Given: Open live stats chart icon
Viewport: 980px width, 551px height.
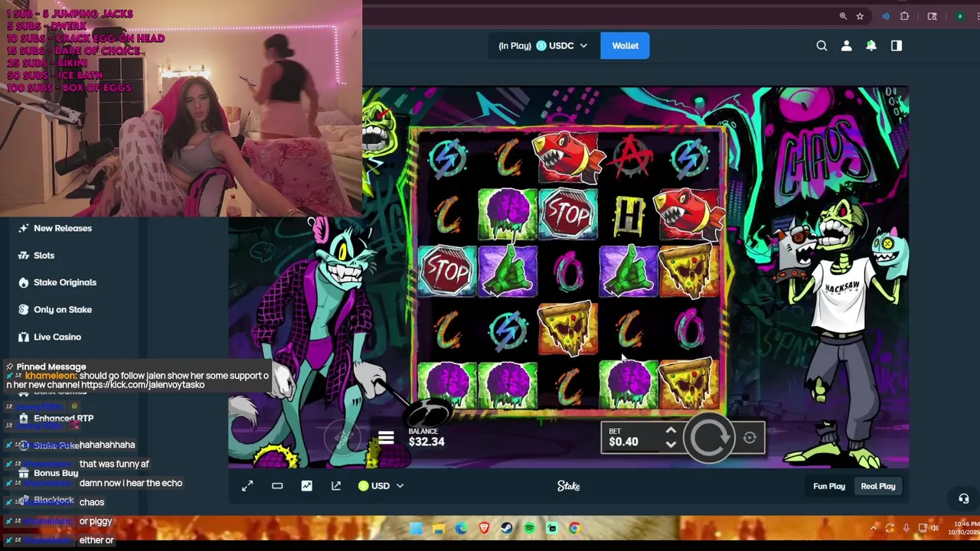Looking at the screenshot, I should 306,486.
